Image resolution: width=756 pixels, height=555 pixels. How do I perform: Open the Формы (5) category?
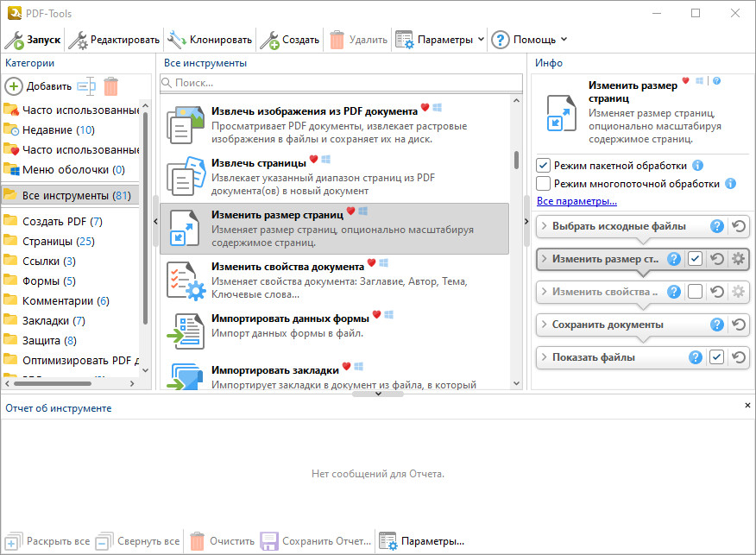click(x=40, y=281)
